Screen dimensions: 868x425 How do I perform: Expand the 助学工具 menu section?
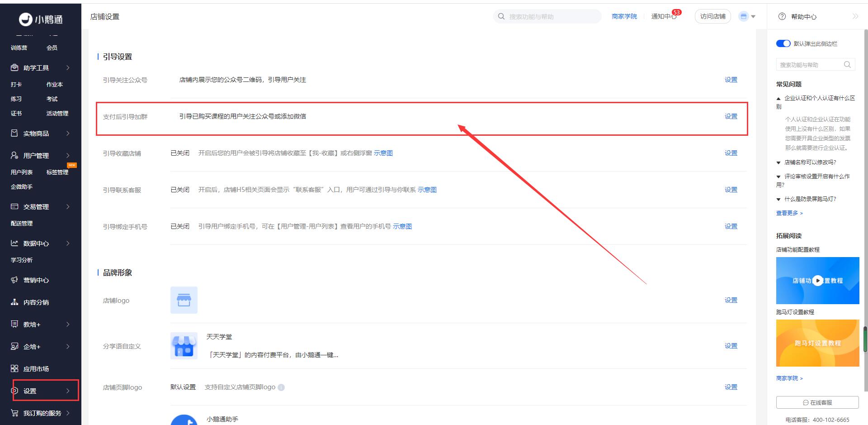tap(41, 68)
